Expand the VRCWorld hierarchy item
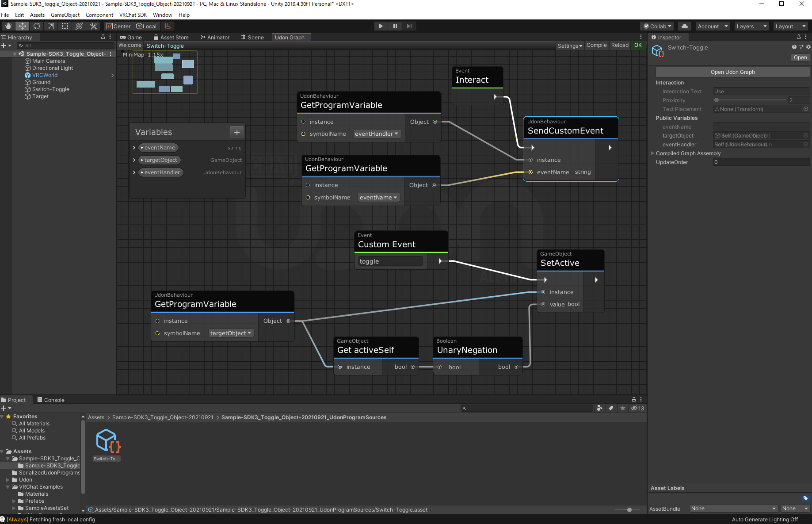Viewport: 812px width, 524px height. tap(113, 75)
